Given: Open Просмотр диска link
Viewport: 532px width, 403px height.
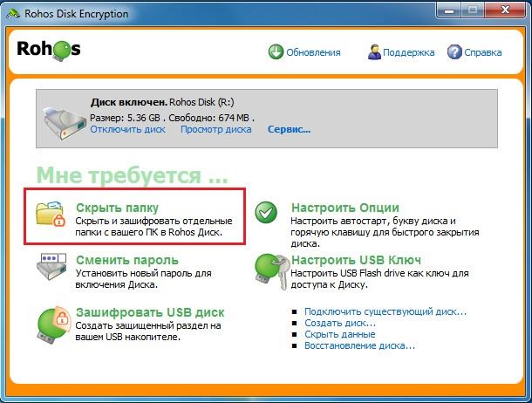Looking at the screenshot, I should coord(215,130).
